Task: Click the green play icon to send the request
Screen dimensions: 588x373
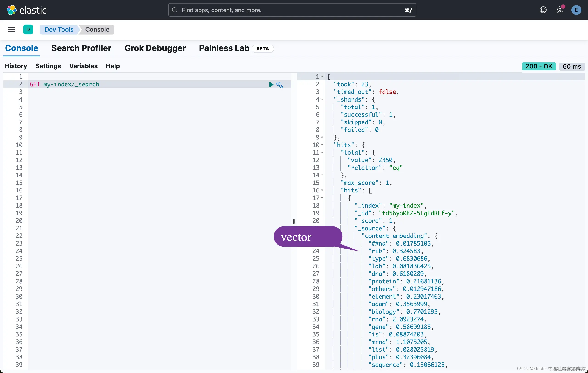Action: pyautogui.click(x=271, y=85)
